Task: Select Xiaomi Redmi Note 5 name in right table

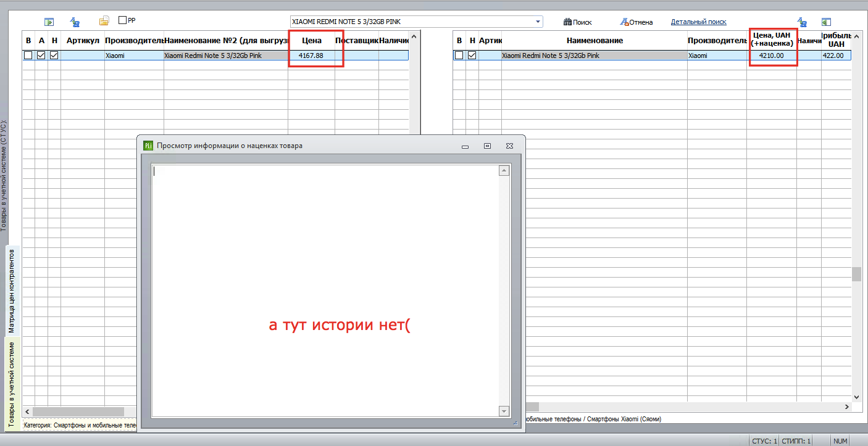Action: coord(595,56)
